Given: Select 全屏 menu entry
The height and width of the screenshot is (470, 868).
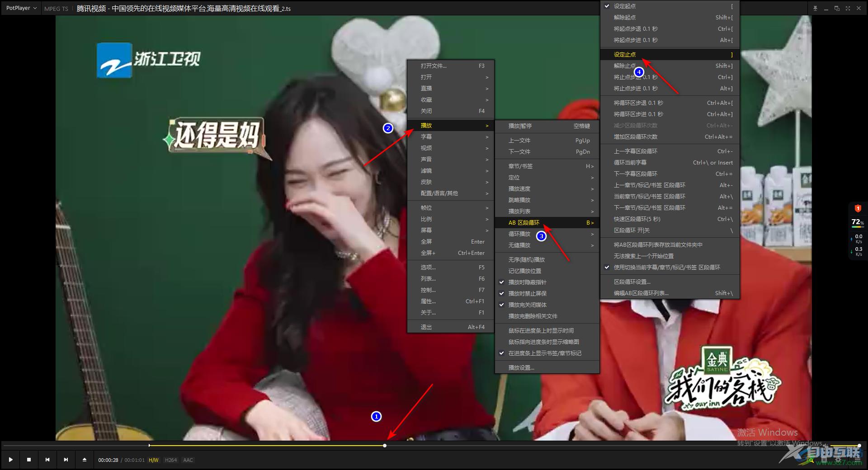Looking at the screenshot, I should pos(451,241).
